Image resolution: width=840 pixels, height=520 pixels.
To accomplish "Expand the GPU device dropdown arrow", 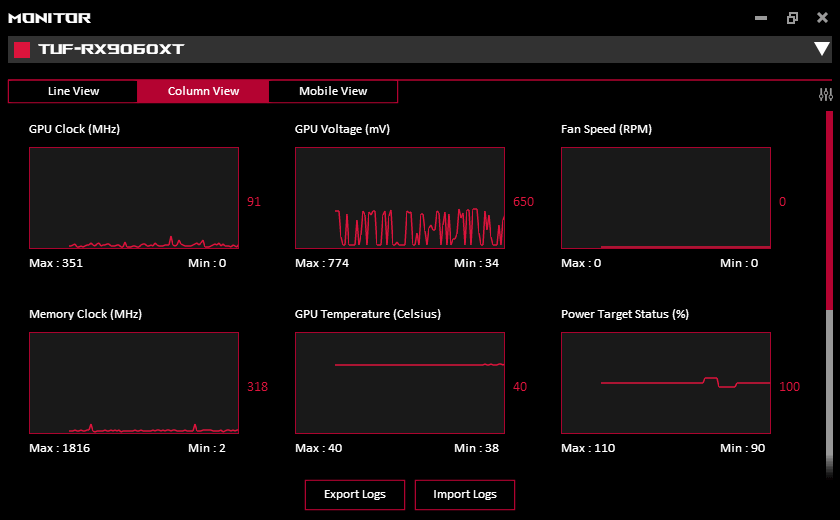I will coord(821,49).
